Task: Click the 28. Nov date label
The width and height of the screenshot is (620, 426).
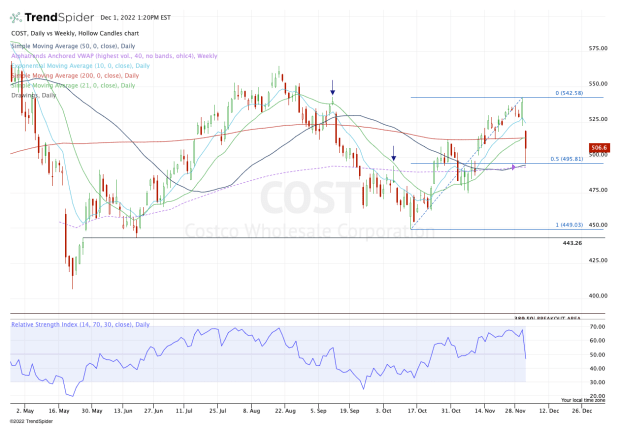Action: pyautogui.click(x=514, y=411)
